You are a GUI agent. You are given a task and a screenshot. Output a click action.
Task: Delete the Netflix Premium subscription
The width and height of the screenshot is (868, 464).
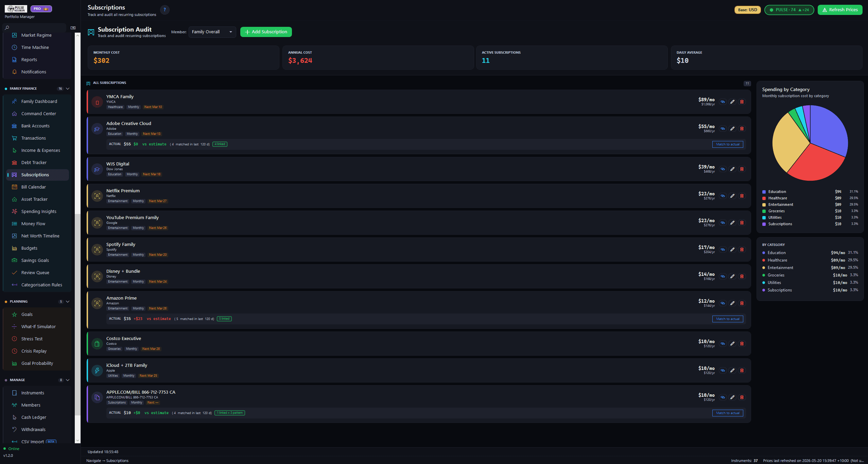point(742,196)
